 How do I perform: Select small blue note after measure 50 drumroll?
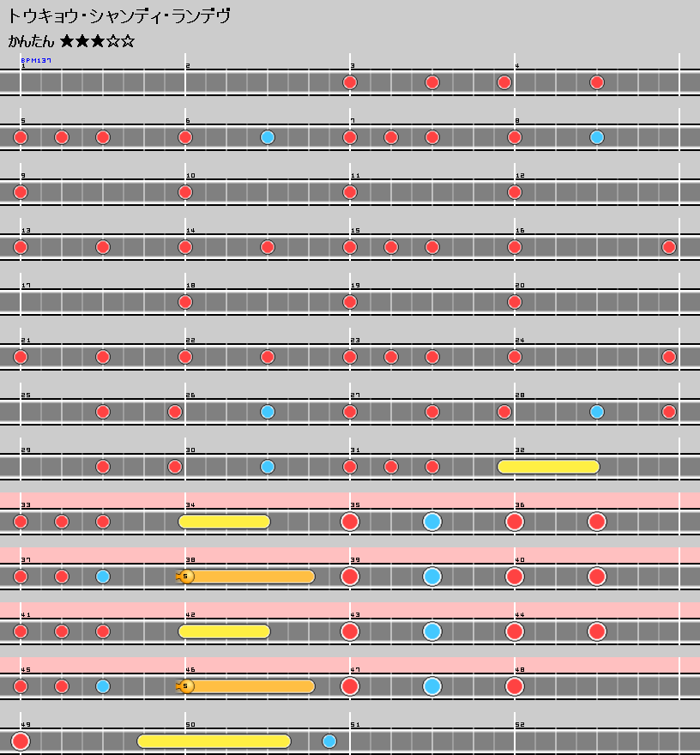329,741
